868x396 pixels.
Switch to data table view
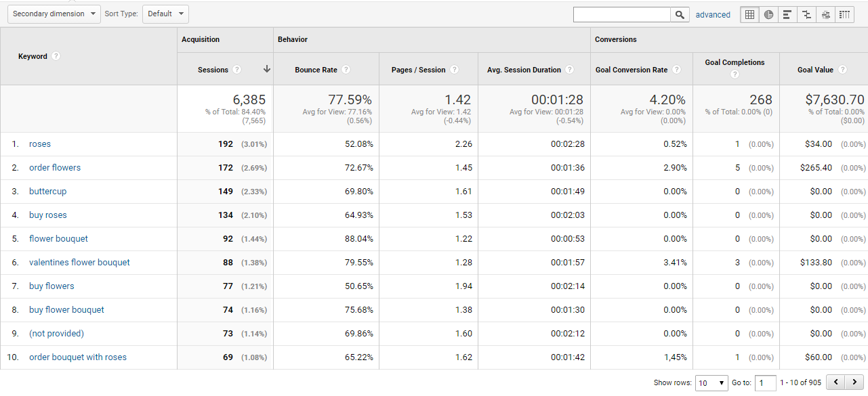coord(749,14)
